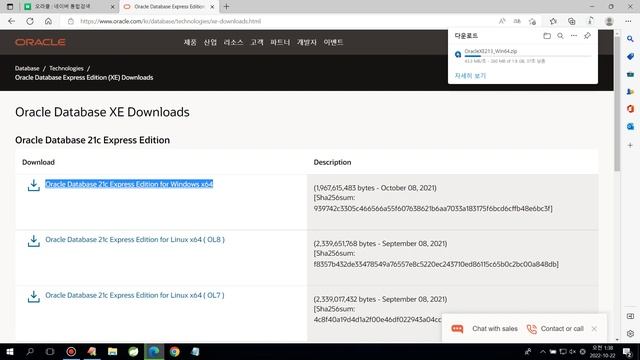640x360 pixels.
Task: Open the sidebar settings gear
Action: click(x=630, y=333)
